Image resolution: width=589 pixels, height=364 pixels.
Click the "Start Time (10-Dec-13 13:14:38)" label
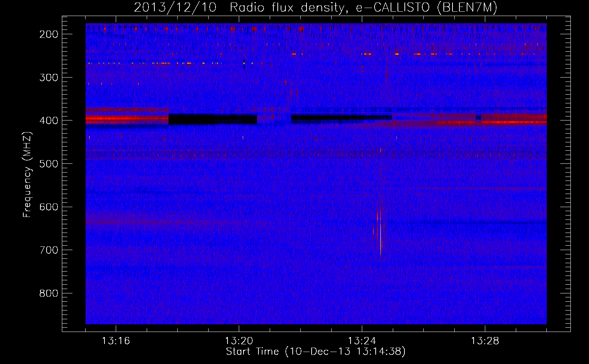(316, 352)
